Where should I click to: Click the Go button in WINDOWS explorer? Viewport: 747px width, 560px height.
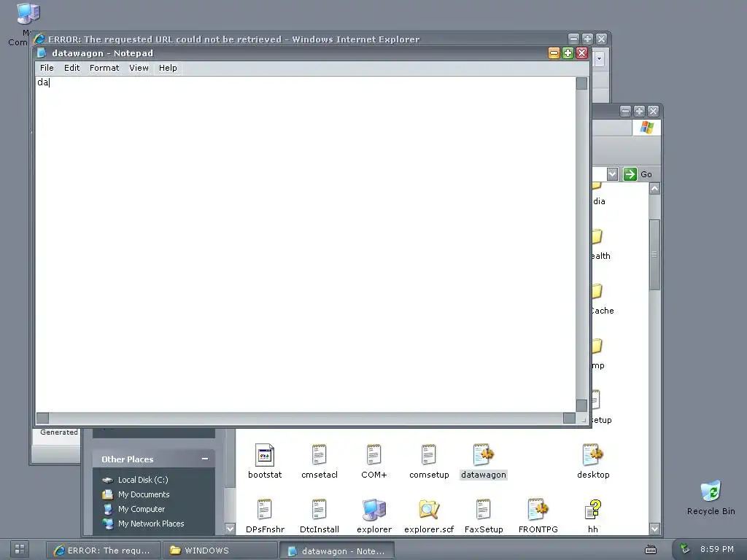pos(638,174)
